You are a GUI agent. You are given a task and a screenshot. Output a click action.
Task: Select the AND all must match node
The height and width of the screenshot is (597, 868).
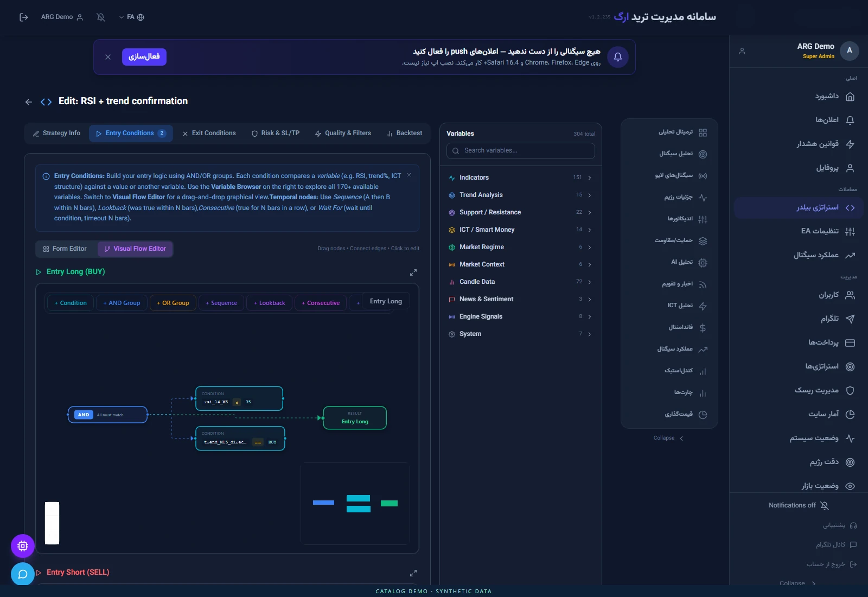[x=107, y=415]
